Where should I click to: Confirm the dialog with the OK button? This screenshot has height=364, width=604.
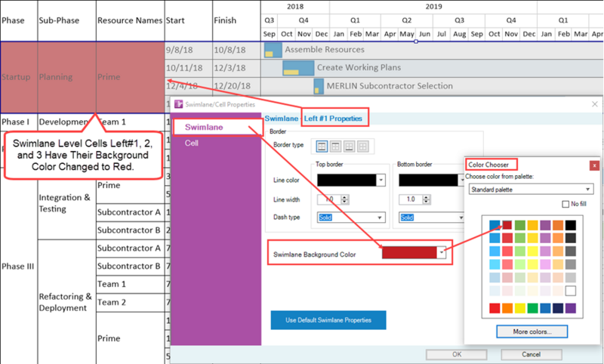[457, 354]
